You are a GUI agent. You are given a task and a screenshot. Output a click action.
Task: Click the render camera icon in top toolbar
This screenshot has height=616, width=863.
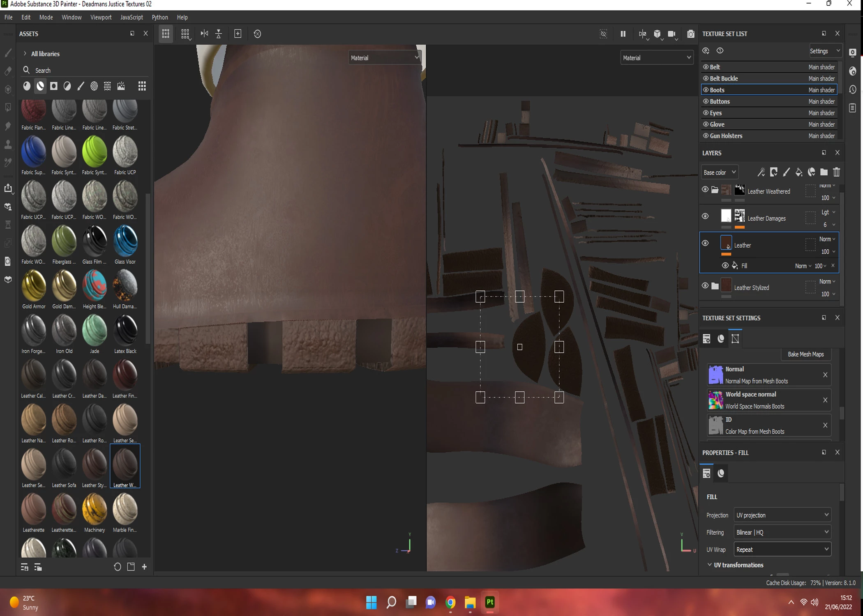[x=690, y=34]
